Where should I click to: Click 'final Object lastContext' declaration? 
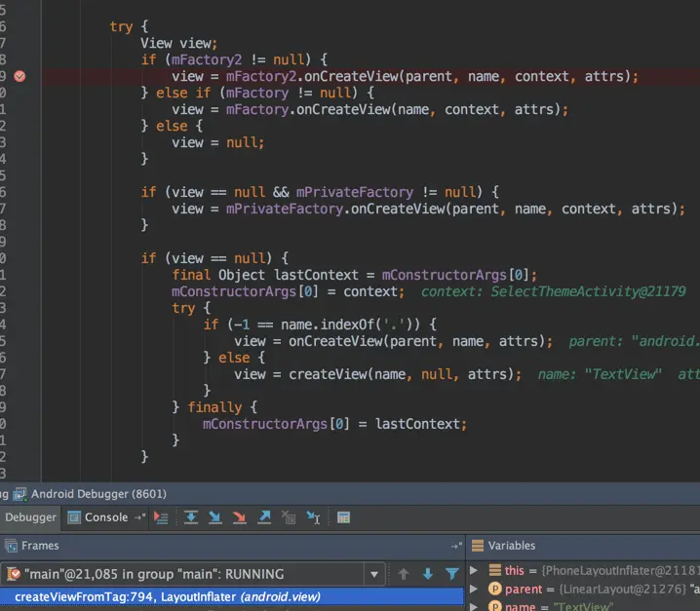[x=265, y=275]
